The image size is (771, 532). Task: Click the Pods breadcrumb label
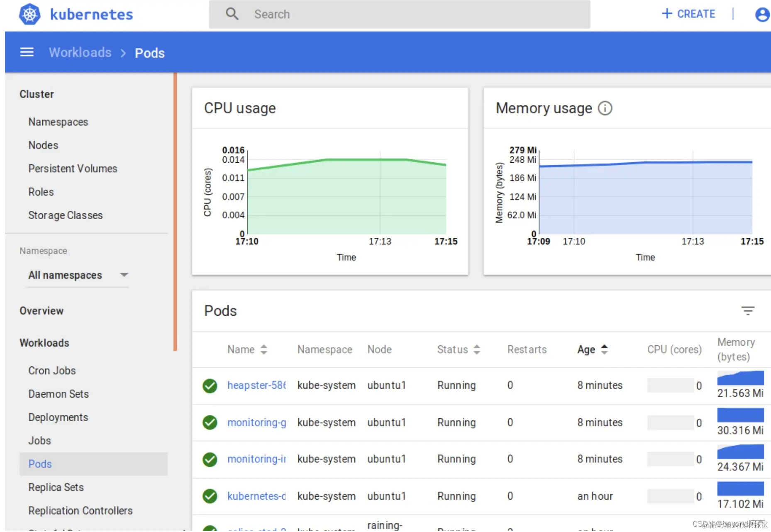[x=150, y=53]
